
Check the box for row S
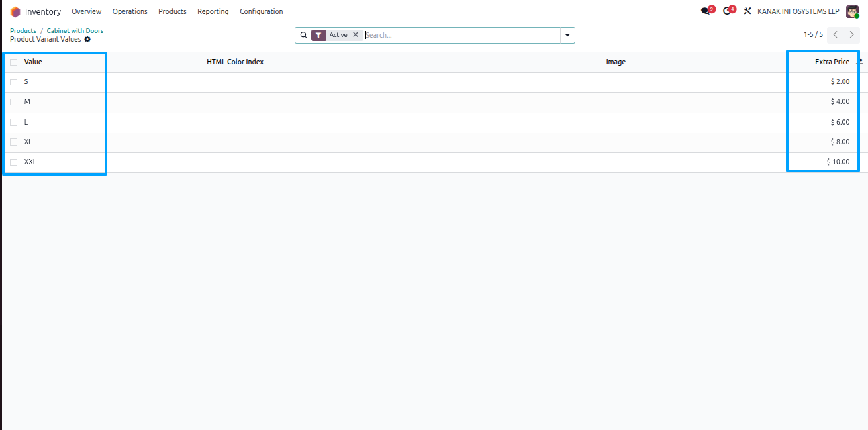13,82
